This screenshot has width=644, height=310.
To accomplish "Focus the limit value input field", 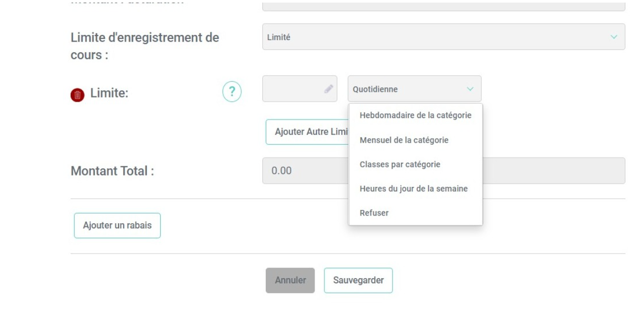I will click(x=300, y=89).
